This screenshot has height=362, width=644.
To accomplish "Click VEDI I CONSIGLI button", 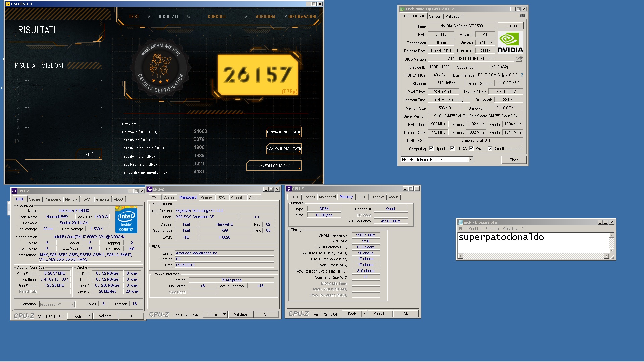I will (274, 166).
